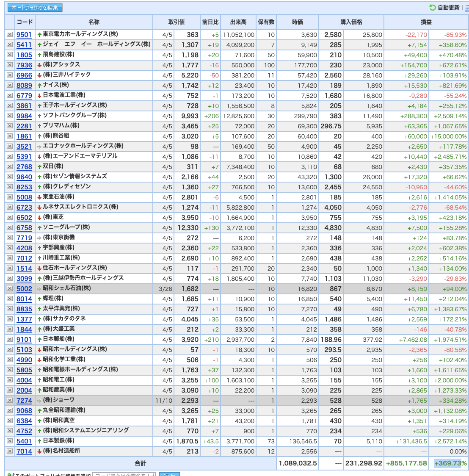
Task: Click the コード column header
Action: tap(25, 22)
